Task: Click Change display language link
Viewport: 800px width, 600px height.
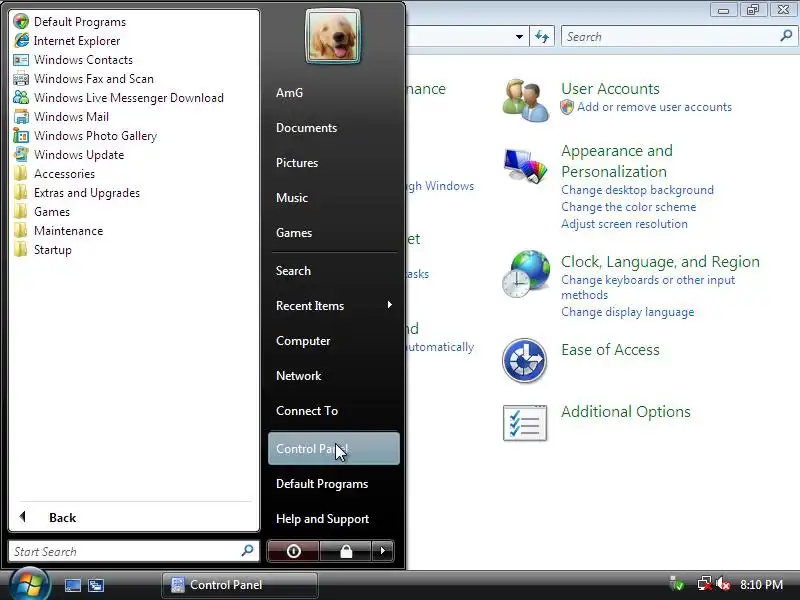Action: point(628,312)
